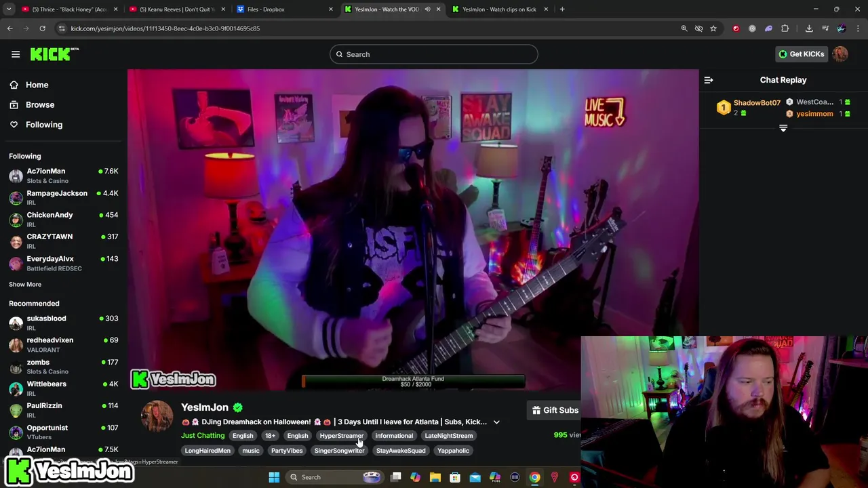Select the PartyVibes tag
This screenshot has height=488, width=868.
coord(287,451)
